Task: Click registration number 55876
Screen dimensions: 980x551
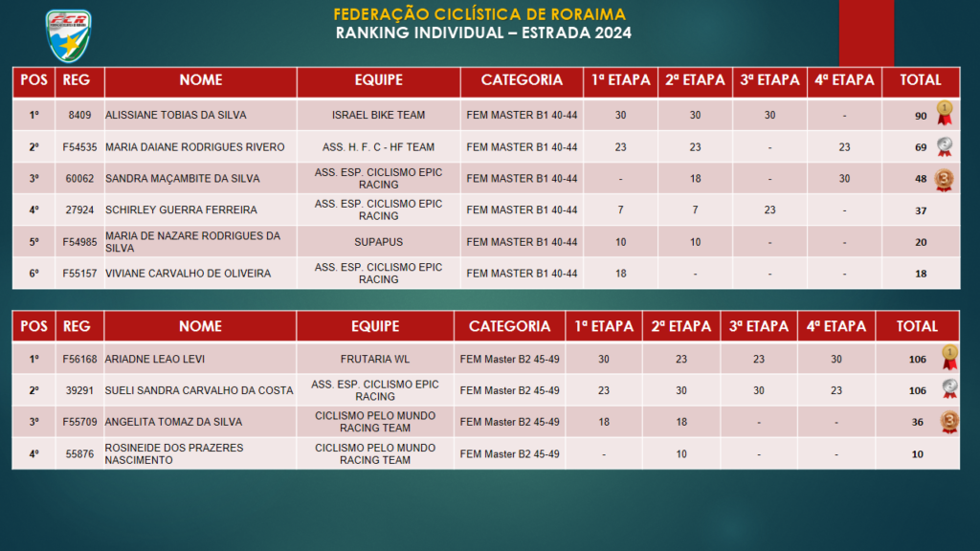Action: click(x=79, y=454)
